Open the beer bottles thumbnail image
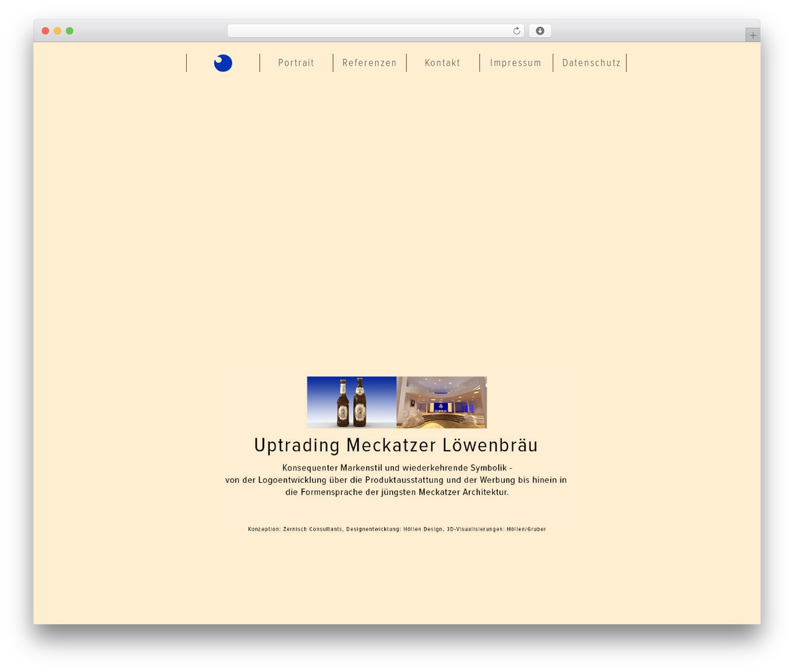 (x=352, y=402)
